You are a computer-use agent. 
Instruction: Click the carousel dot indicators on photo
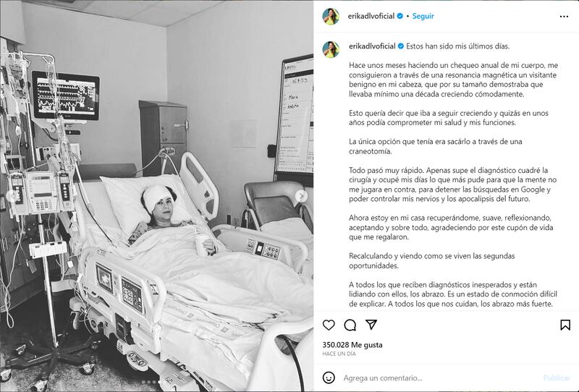pyautogui.click(x=151, y=383)
